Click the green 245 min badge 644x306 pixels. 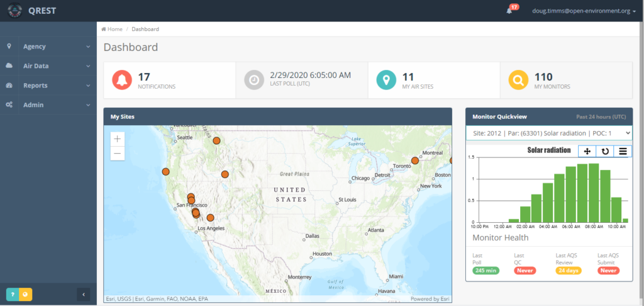pyautogui.click(x=486, y=271)
